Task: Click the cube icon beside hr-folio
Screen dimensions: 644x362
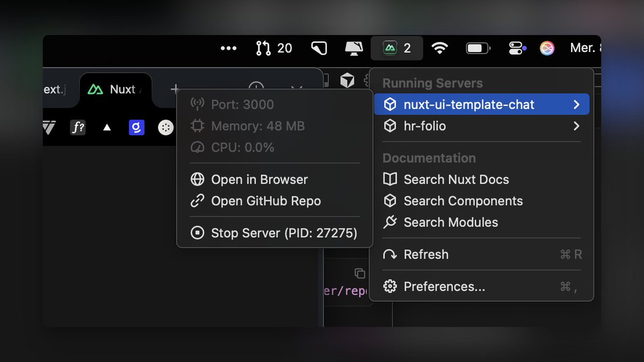Action: click(x=390, y=126)
